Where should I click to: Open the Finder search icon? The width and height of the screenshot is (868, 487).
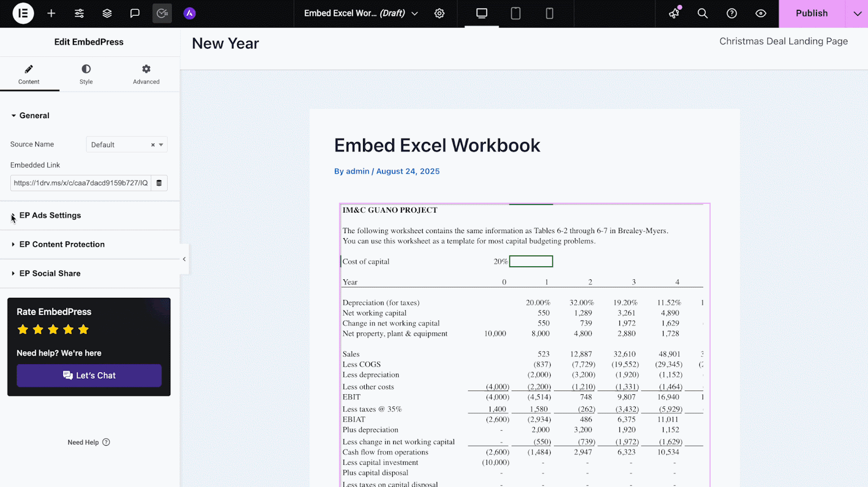(x=703, y=13)
